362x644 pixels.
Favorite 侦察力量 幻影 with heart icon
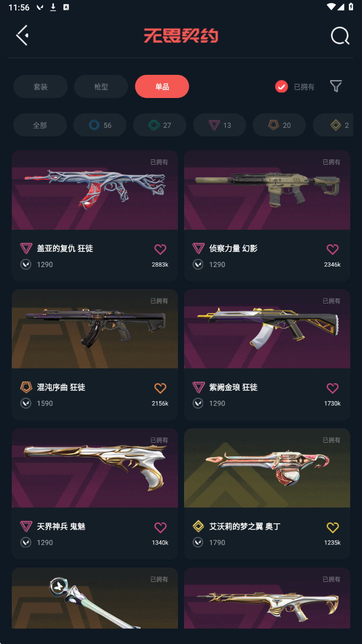333,249
